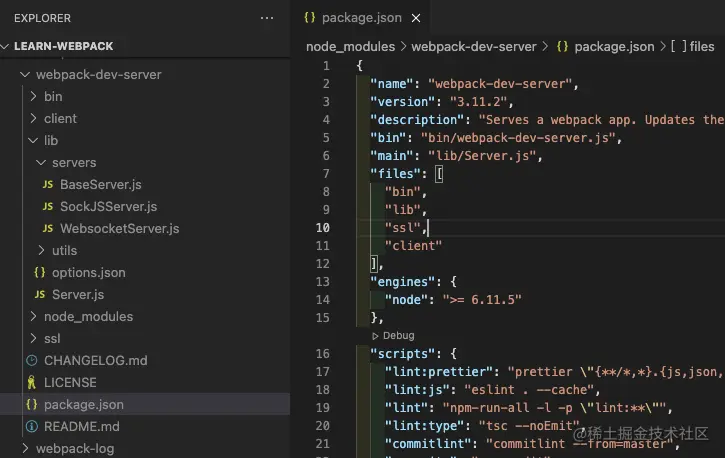Click the Debug code lens above scripts
Image resolution: width=725 pixels, height=458 pixels.
pyautogui.click(x=399, y=336)
